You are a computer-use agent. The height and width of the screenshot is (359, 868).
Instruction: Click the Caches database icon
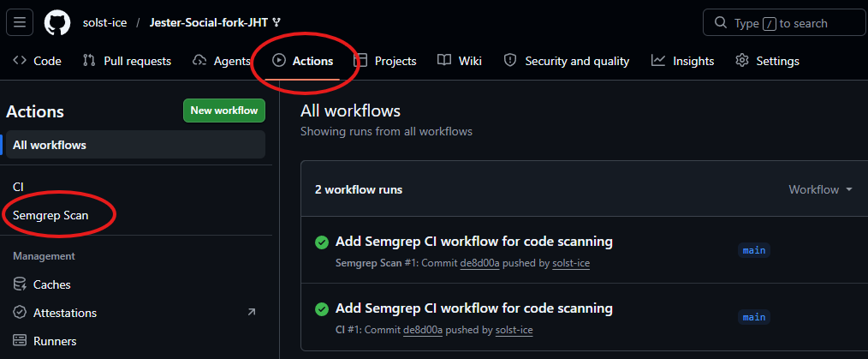[x=20, y=284]
